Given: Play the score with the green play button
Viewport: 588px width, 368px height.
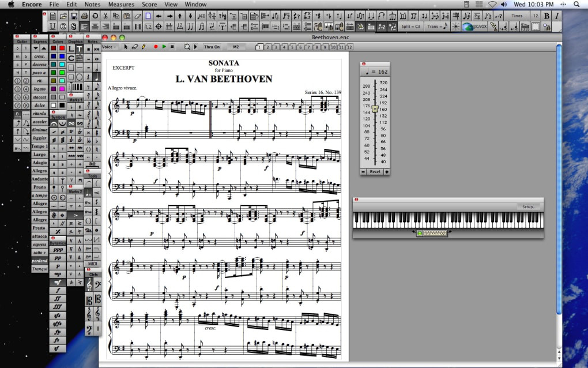Looking at the screenshot, I should [x=164, y=47].
